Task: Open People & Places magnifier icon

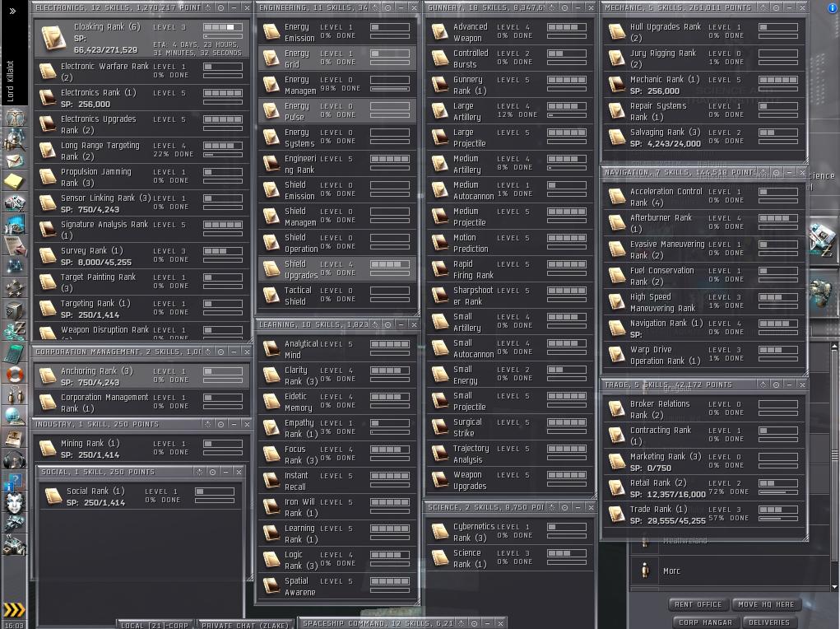Action: 15,139
